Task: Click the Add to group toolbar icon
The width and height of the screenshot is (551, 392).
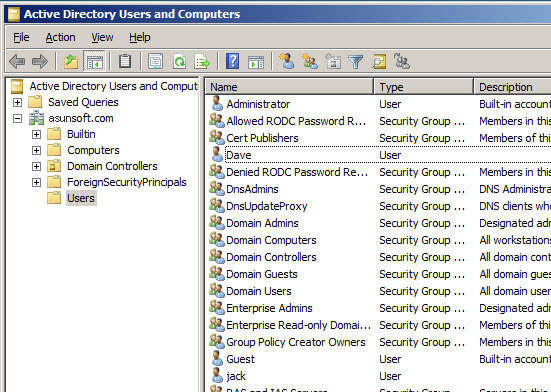Action: click(x=401, y=61)
